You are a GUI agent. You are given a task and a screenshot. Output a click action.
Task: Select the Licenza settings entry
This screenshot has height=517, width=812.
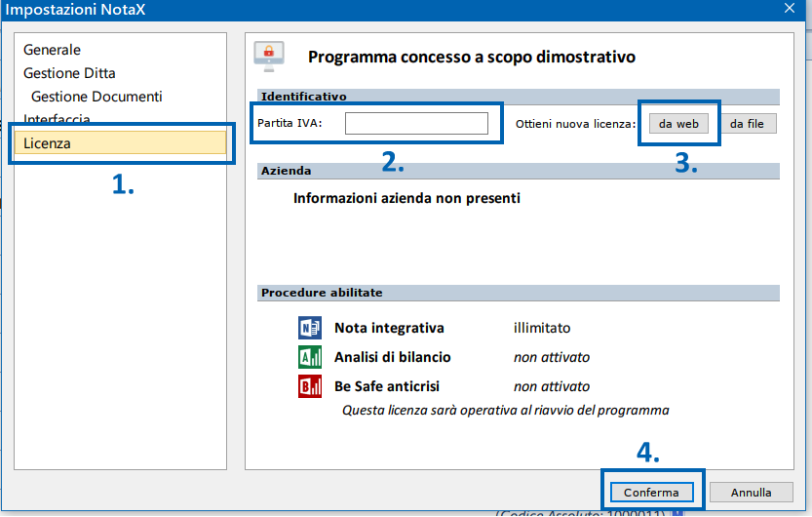point(120,143)
